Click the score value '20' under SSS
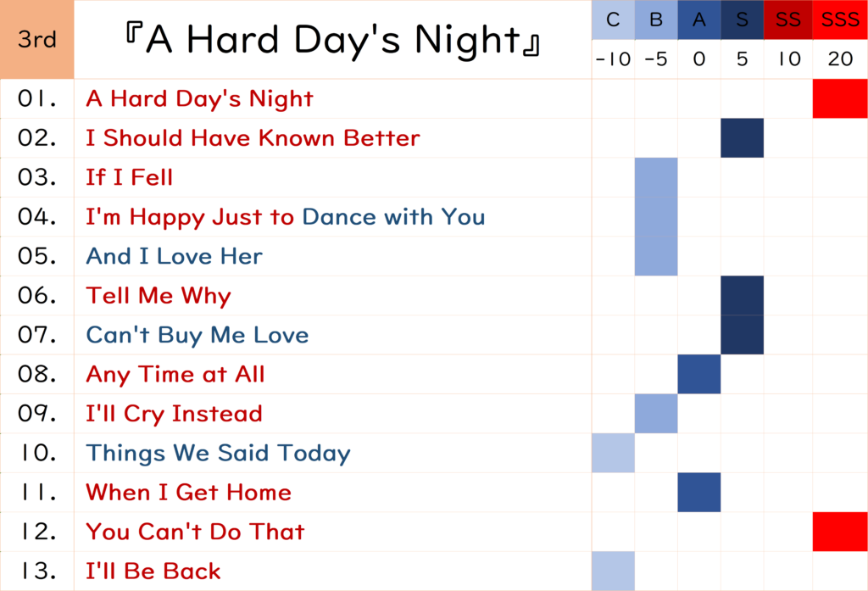This screenshot has height=591, width=868. click(840, 60)
